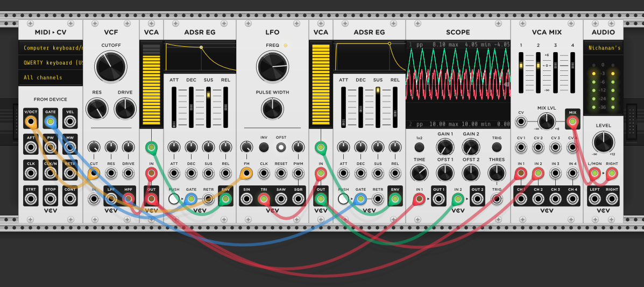
Task: Click the LFO TRI output jack
Action: point(264,199)
